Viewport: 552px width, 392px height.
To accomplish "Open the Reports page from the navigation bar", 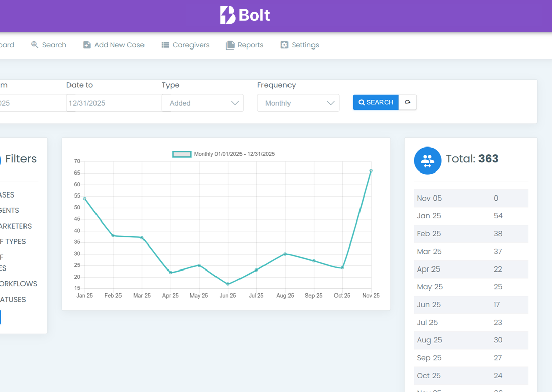I will (245, 45).
